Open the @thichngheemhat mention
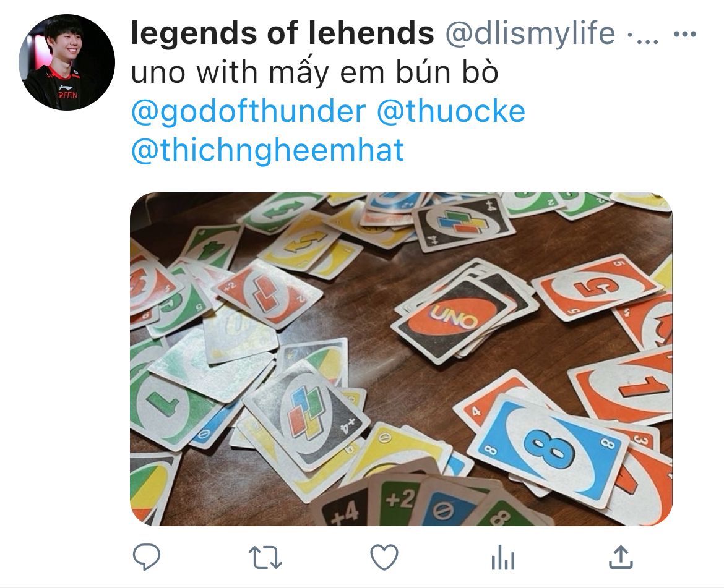Screen dimensions: 724x588 click(268, 151)
